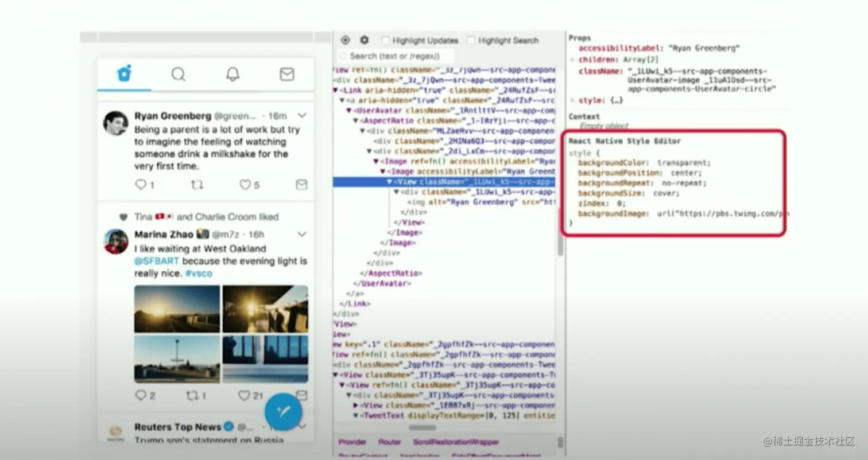Select Router in the component breadcrumb
The height and width of the screenshot is (460, 868).
(389, 442)
